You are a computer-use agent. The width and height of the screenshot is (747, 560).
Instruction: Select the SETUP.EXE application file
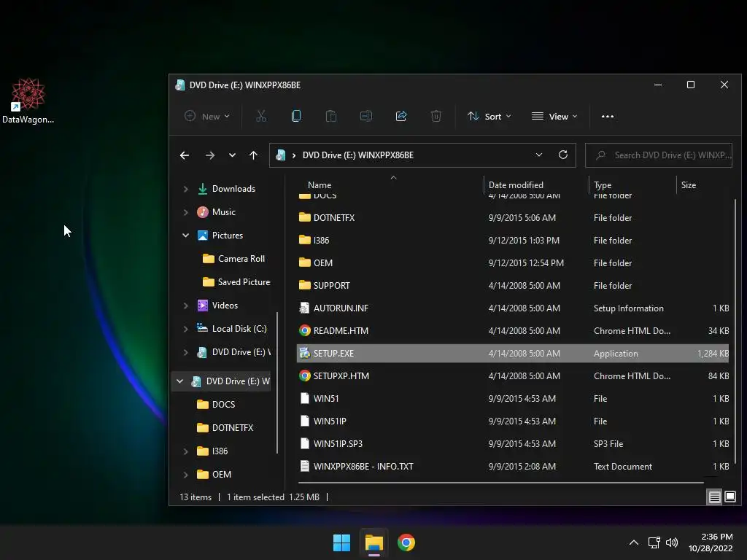pos(513,354)
